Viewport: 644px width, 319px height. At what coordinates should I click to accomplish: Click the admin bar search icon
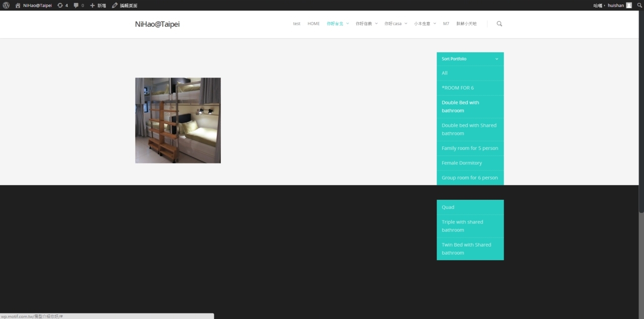(639, 6)
